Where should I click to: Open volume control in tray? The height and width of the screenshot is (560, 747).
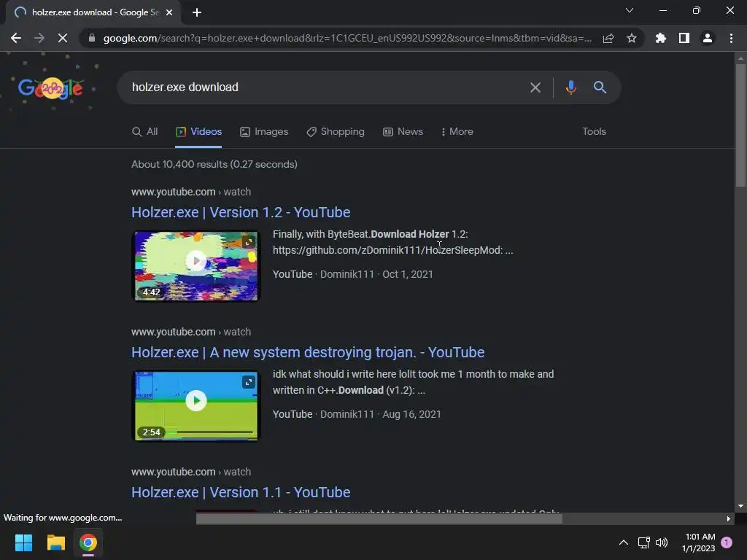point(662,542)
